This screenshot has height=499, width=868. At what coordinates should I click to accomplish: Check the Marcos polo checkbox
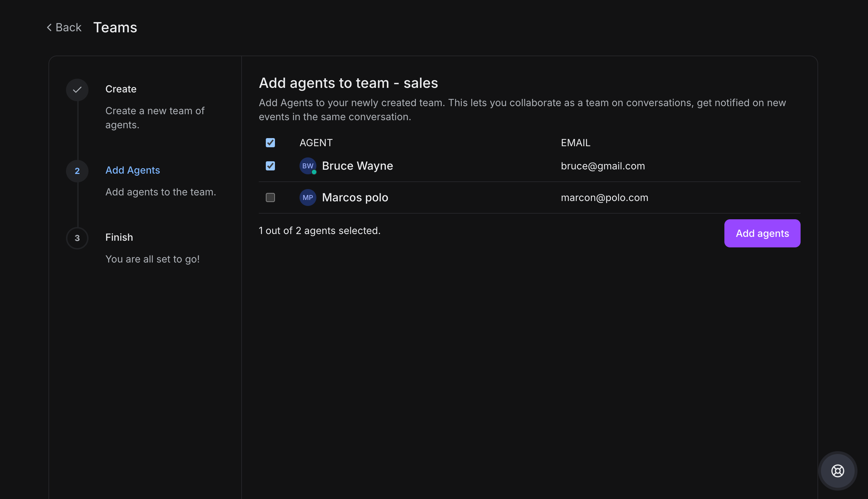pyautogui.click(x=270, y=197)
